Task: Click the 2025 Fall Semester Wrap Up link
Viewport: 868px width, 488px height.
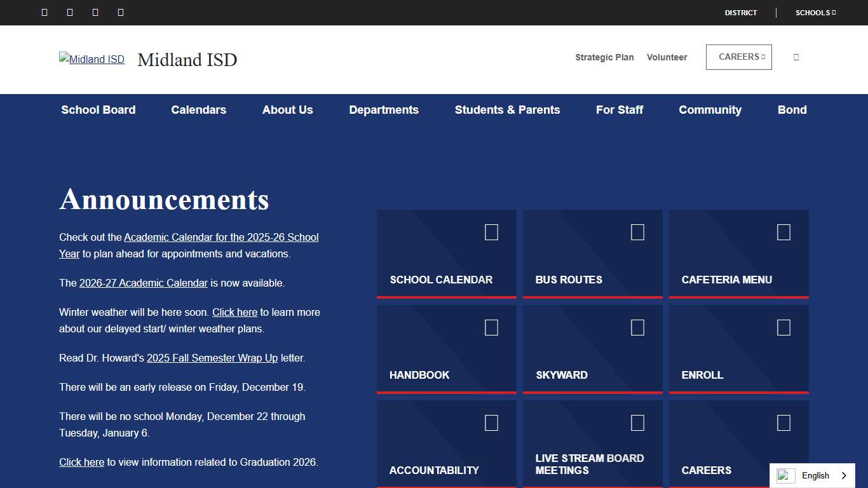Action: [212, 358]
